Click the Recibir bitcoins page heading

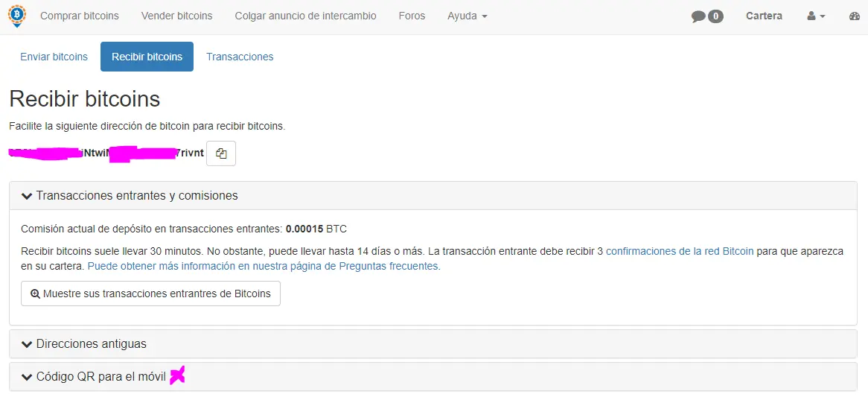[x=85, y=99]
